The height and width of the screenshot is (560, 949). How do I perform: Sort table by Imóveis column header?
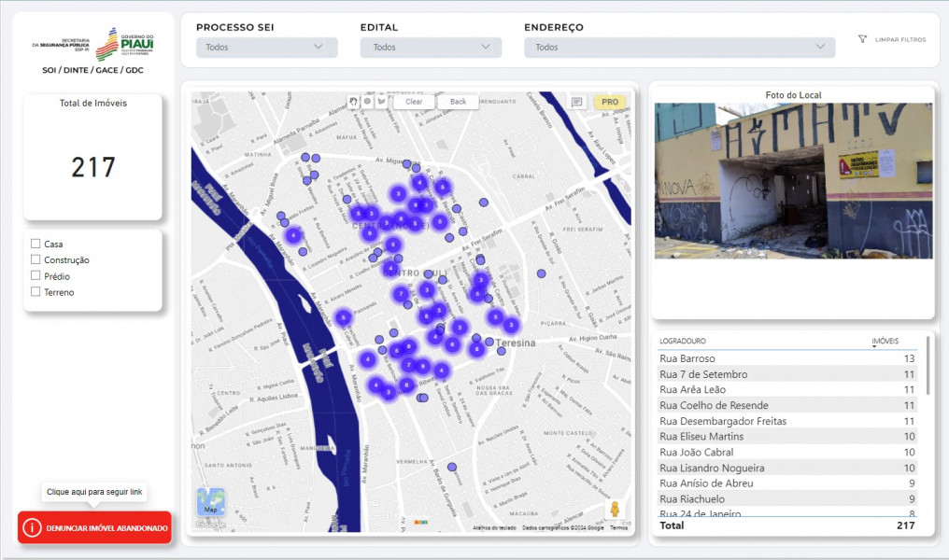point(885,342)
